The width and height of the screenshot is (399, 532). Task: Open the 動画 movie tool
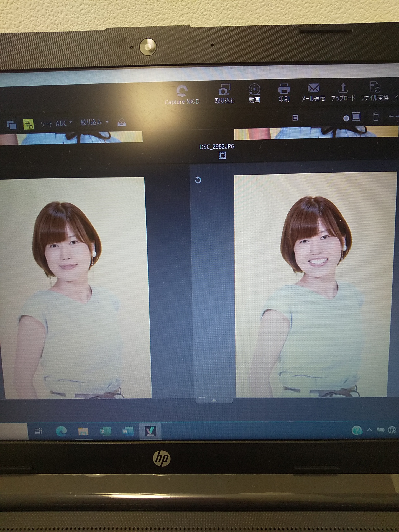click(x=254, y=93)
